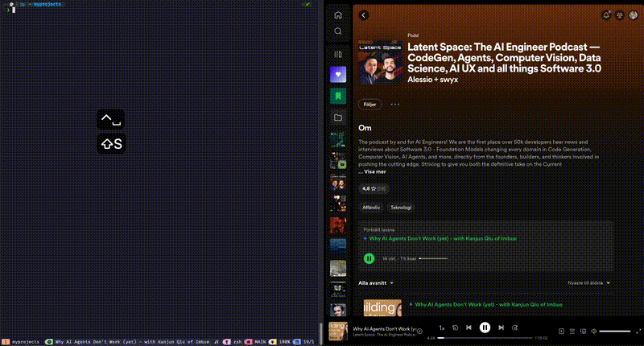Enter full screen player mode

638,332
